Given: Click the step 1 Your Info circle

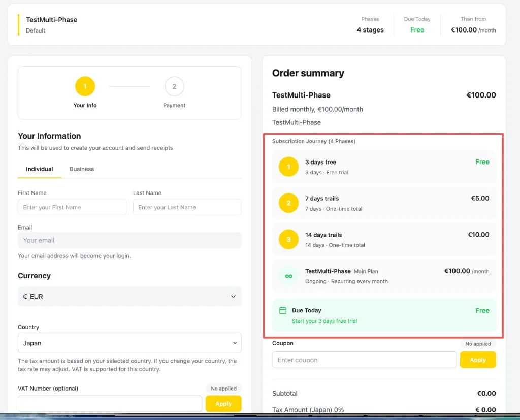Looking at the screenshot, I should click(85, 86).
